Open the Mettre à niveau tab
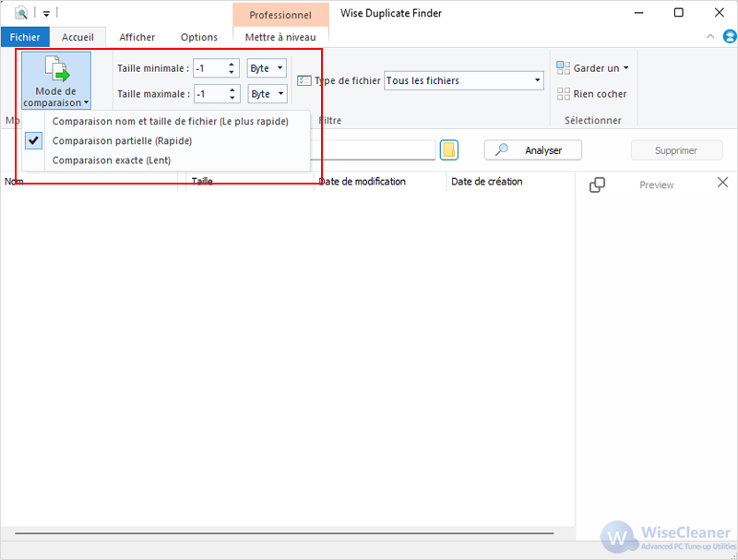Screen dimensions: 738x560 (280, 37)
